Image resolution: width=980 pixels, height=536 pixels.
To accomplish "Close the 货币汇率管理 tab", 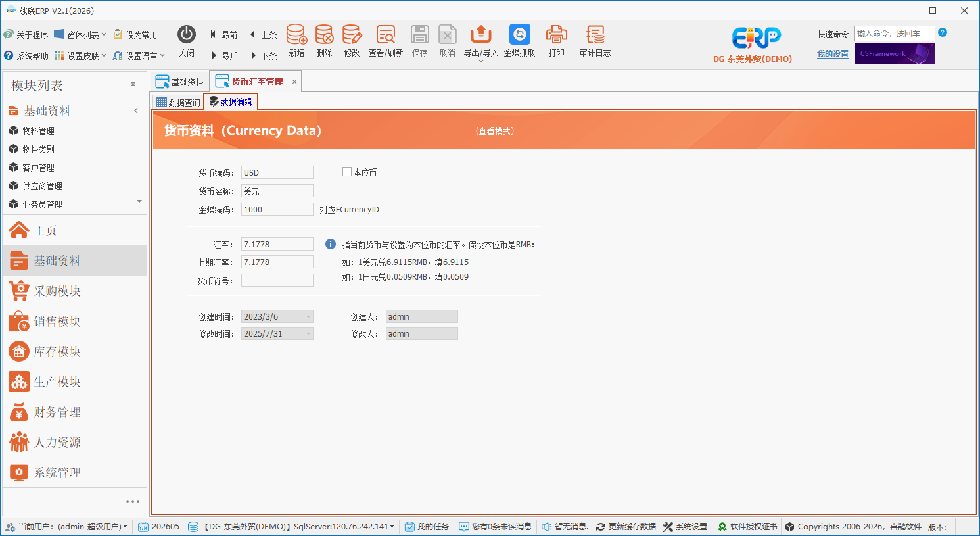I will 294,82.
